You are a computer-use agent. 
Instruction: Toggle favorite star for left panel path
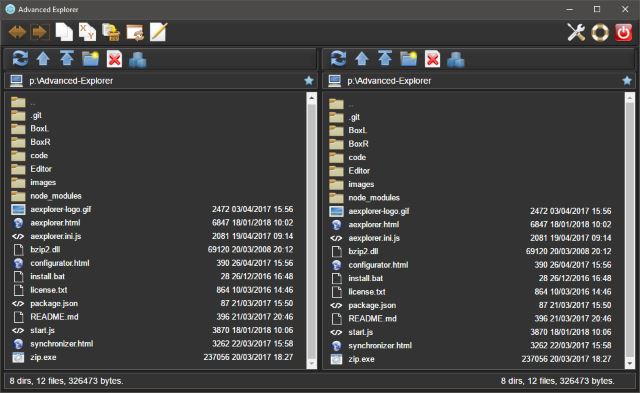(309, 81)
